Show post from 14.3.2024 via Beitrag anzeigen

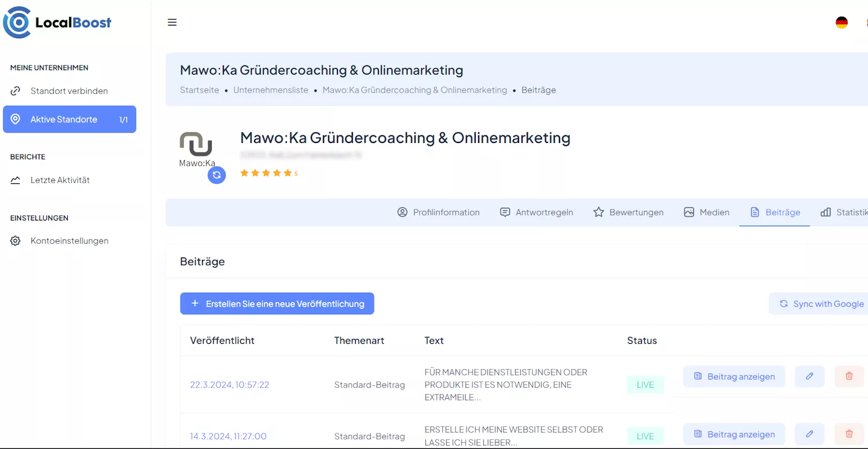(x=734, y=434)
